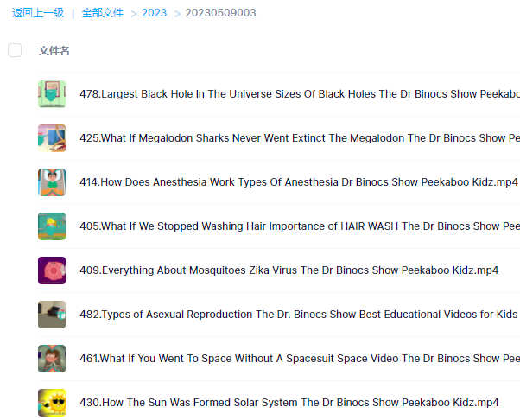The height and width of the screenshot is (420, 520).
Task: Select file name 482.Types of Asexual Reproduction
Action: point(299,315)
